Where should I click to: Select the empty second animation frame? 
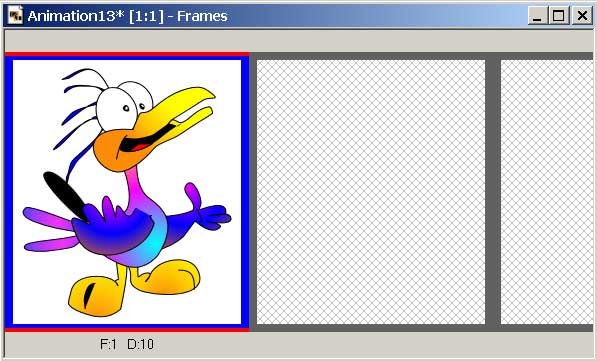coord(371,192)
